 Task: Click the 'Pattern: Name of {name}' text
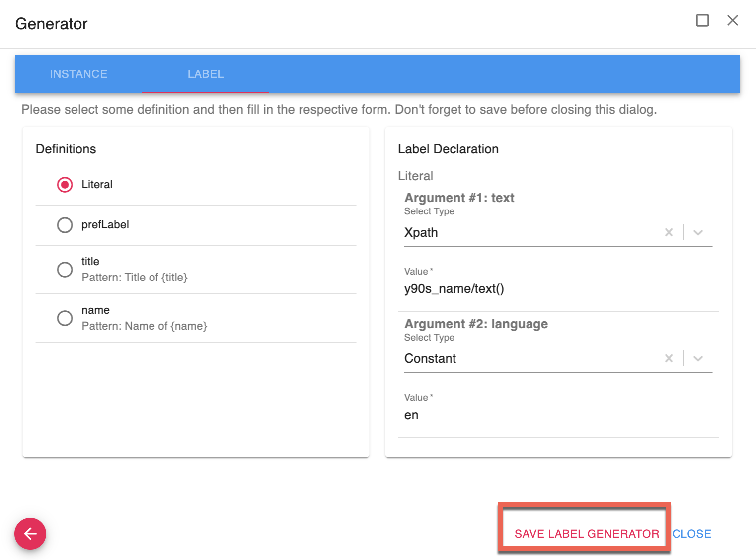pos(144,326)
